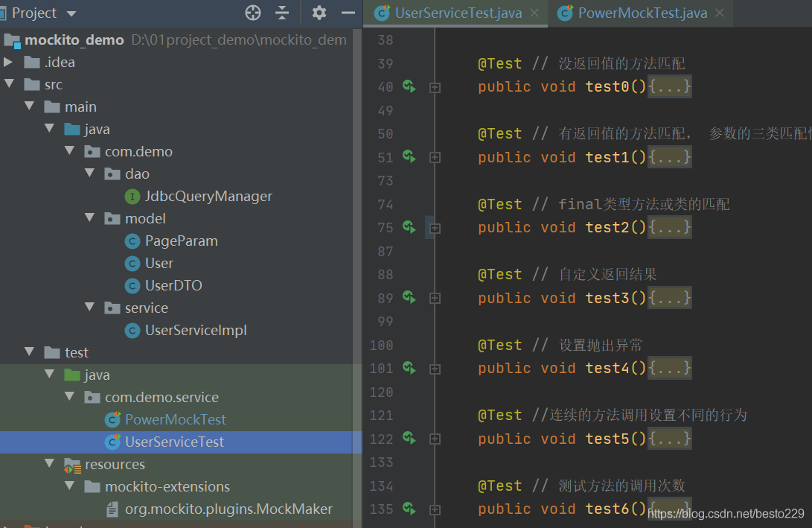Viewport: 812px width, 528px height.
Task: Click the folded {...} block of test0
Action: tap(670, 87)
